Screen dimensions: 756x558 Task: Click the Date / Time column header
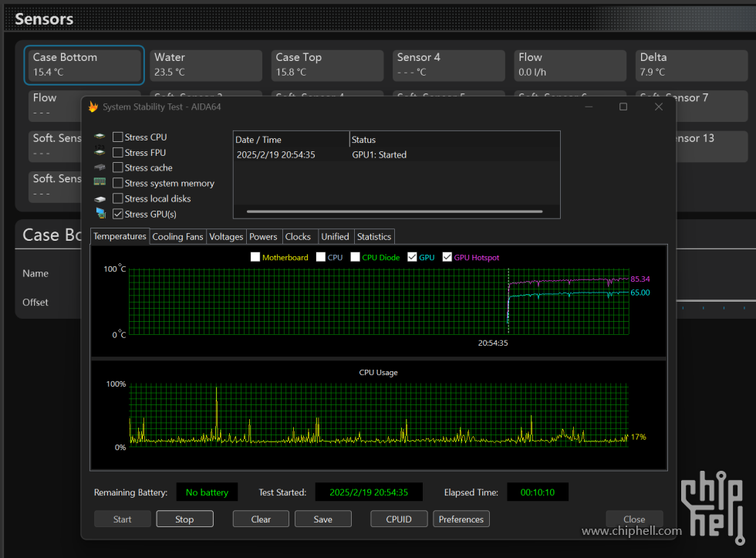[x=292, y=140]
